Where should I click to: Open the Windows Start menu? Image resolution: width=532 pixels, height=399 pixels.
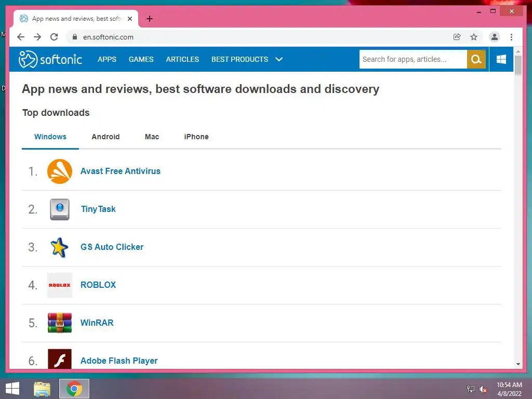point(12,389)
